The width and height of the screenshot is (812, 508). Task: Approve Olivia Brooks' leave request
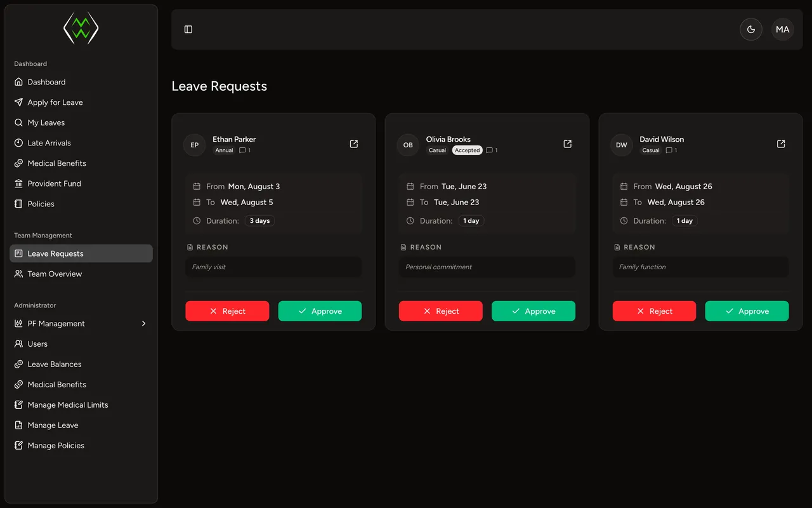click(x=534, y=311)
